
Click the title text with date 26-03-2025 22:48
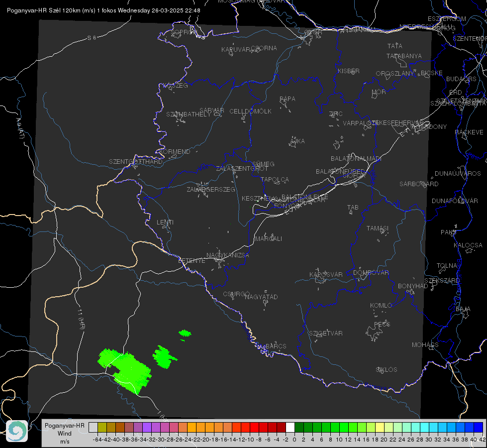[x=103, y=10]
